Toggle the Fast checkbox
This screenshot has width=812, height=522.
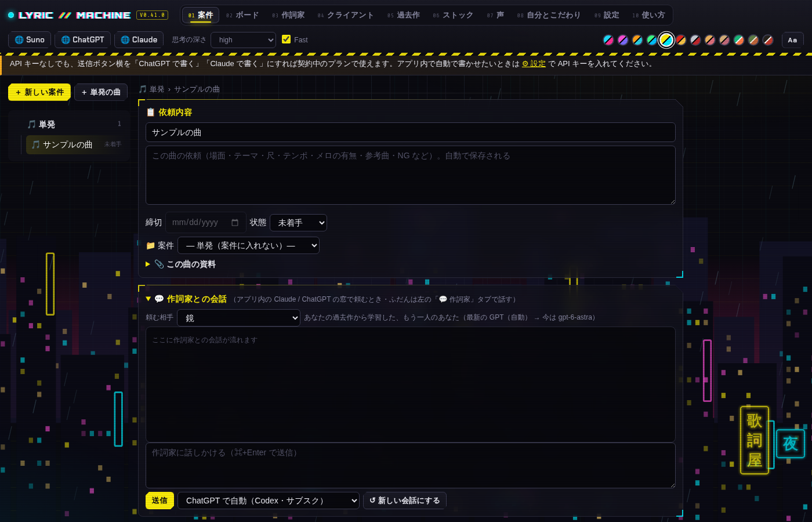click(x=286, y=39)
